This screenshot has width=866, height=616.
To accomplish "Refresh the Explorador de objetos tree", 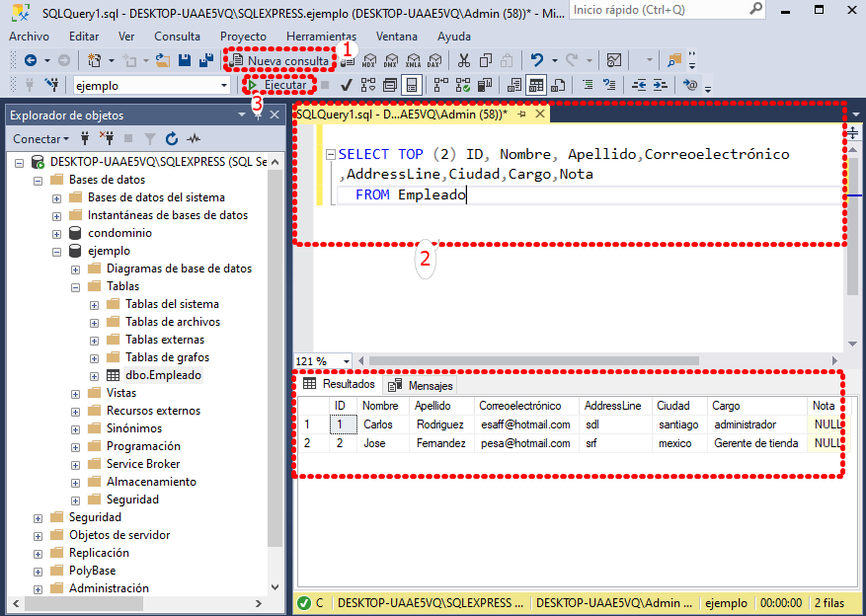I will click(x=171, y=138).
